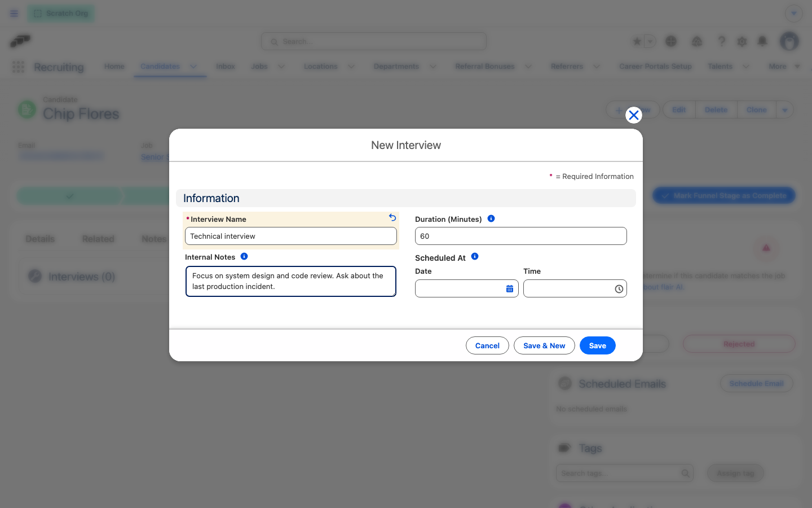The width and height of the screenshot is (812, 508).
Task: Open the Talents tab
Action: (720, 67)
